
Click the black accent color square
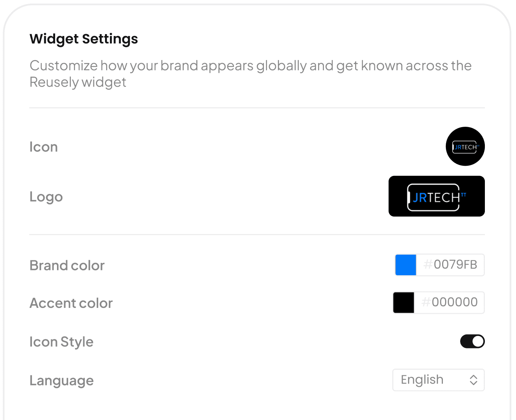point(403,302)
